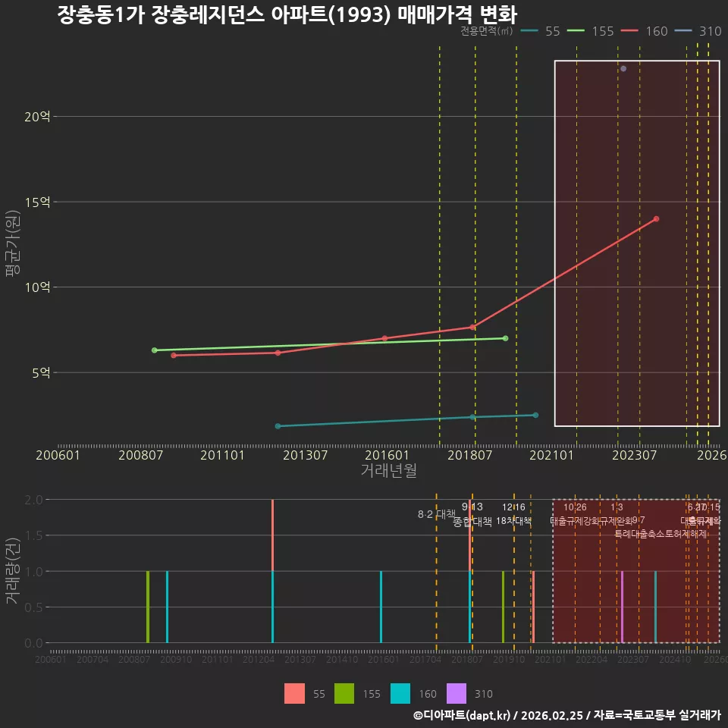Click the first red 160㎡ point near 6억
The height and width of the screenshot is (728, 728).
pyautogui.click(x=174, y=355)
